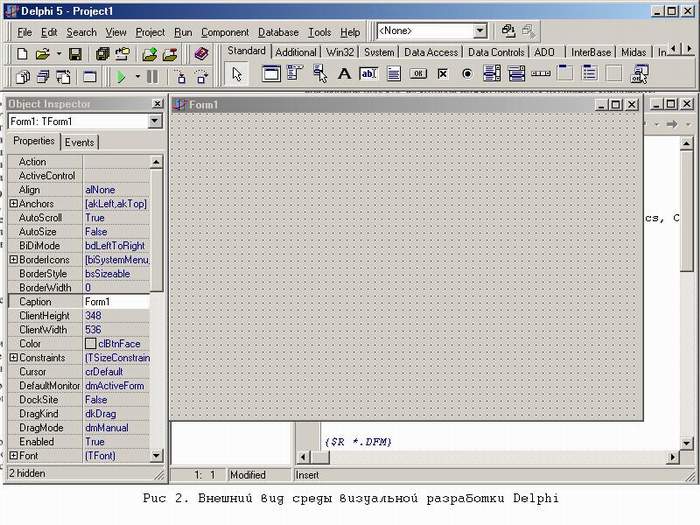Switch to the Win32 palette tab
The height and width of the screenshot is (525, 700).
pos(340,52)
